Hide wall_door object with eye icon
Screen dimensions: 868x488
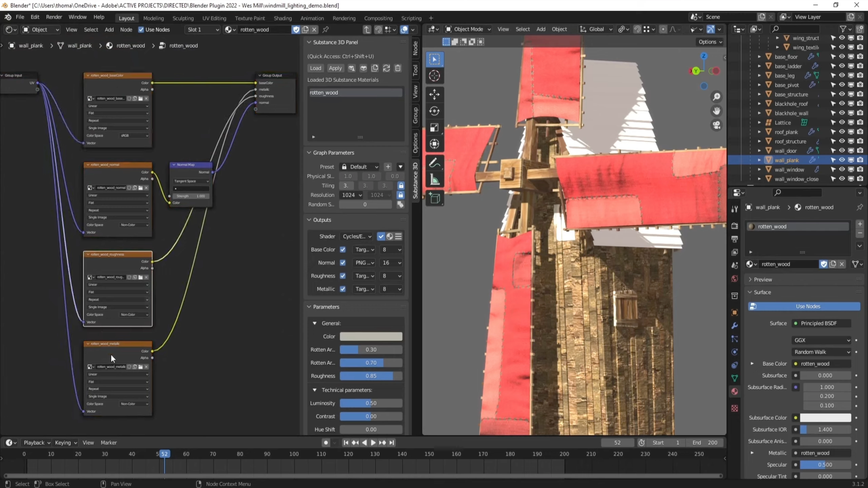pyautogui.click(x=842, y=150)
